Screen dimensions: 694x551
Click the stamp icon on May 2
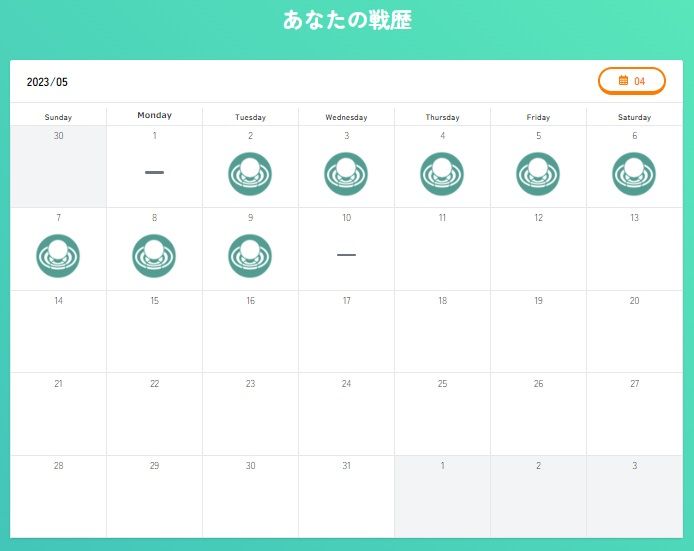(x=250, y=174)
